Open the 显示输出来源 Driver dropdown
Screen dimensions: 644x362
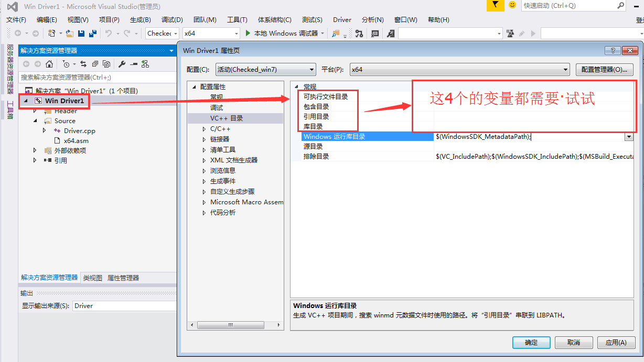tap(124, 305)
